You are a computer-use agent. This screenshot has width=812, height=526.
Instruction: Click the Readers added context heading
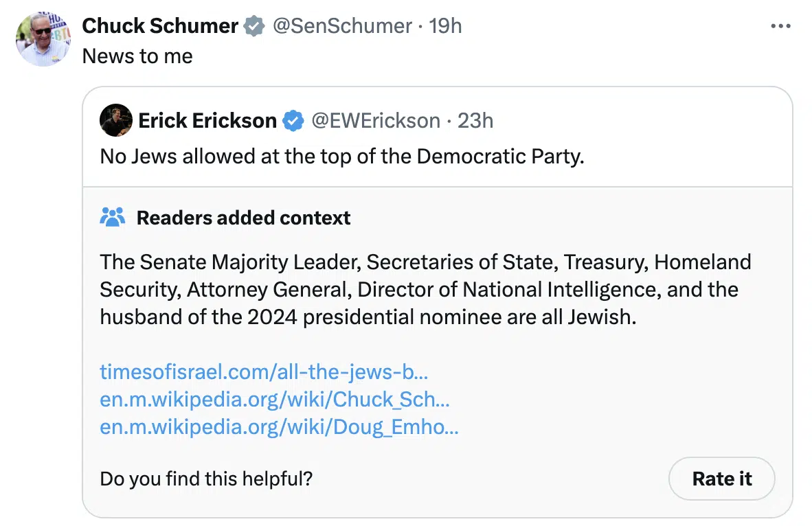[x=243, y=218]
